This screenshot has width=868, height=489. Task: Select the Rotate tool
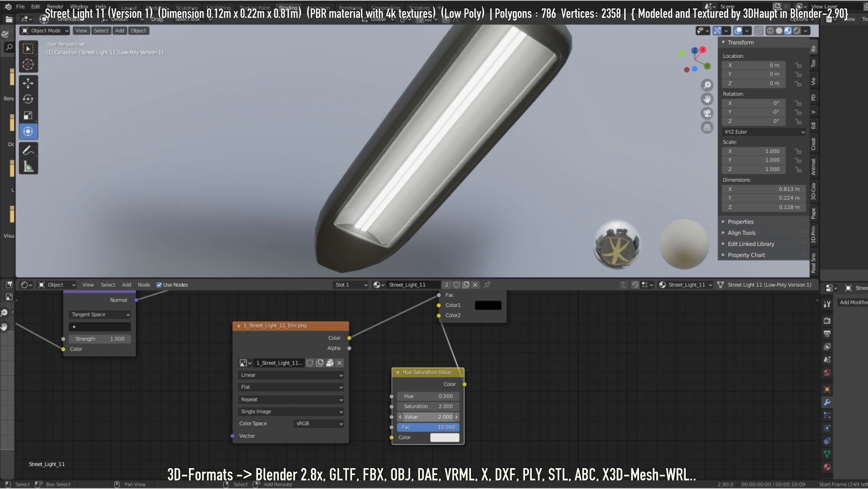click(x=28, y=99)
